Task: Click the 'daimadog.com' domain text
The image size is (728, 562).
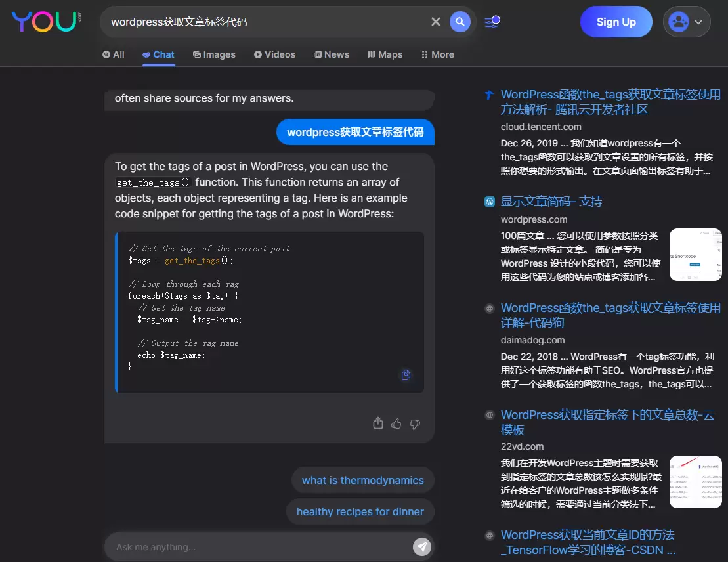Action: tap(532, 341)
